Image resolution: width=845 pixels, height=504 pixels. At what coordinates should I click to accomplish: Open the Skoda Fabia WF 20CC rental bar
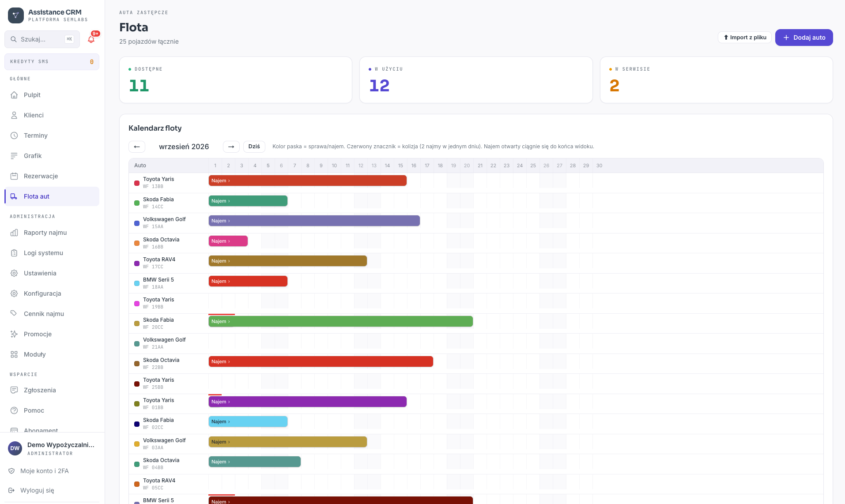click(341, 321)
